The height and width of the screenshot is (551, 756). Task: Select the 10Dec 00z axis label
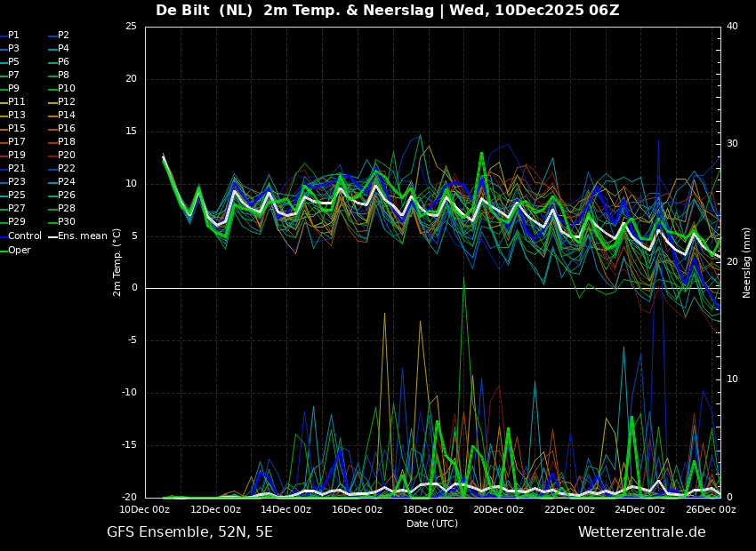[x=145, y=509]
